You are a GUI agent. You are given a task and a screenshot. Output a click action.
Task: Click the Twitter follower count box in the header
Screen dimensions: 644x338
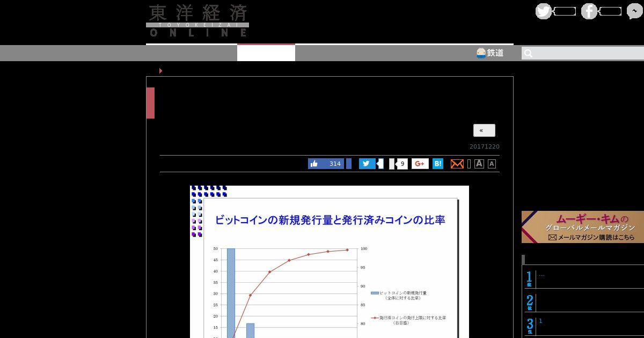pos(565,11)
